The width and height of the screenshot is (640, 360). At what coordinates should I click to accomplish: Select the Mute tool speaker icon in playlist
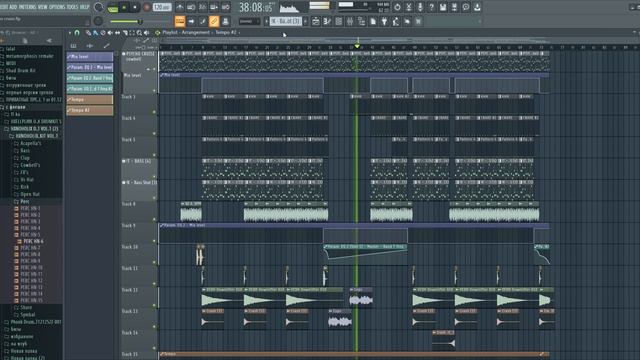pyautogui.click(x=110, y=33)
